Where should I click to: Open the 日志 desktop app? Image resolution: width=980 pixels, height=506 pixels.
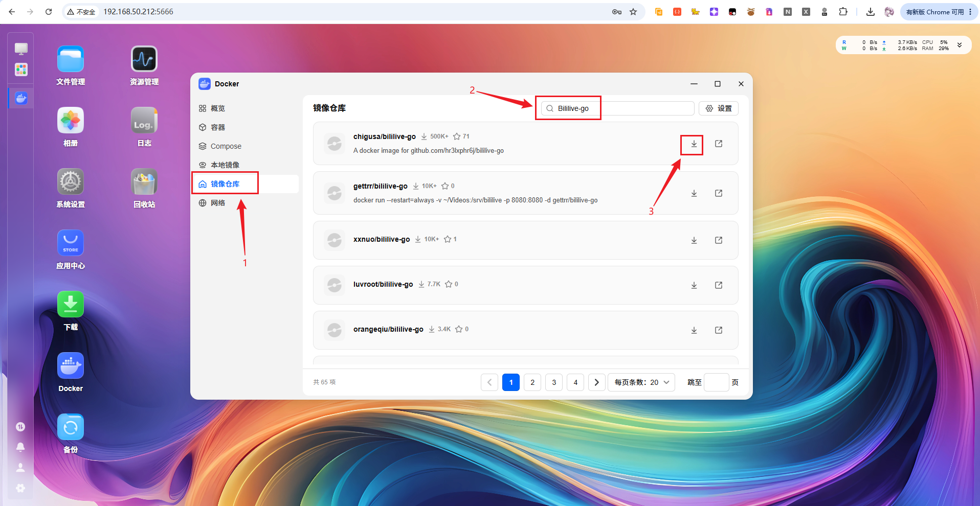144,121
